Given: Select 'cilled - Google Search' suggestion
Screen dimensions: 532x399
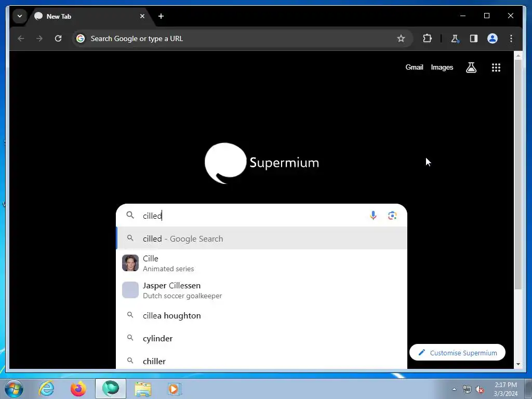Looking at the screenshot, I should pos(261,238).
